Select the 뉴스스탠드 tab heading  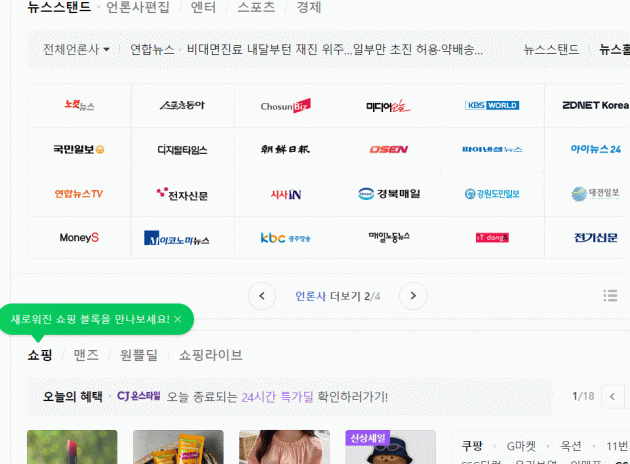(59, 7)
